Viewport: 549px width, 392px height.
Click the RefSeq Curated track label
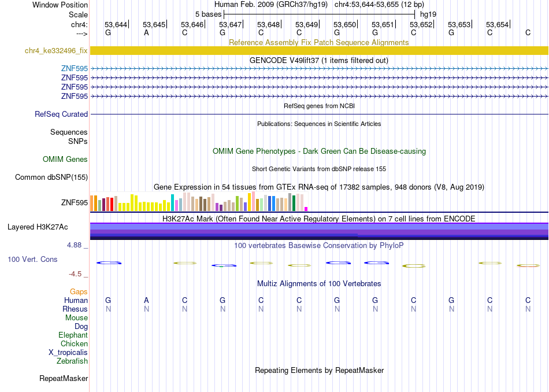tap(61, 114)
